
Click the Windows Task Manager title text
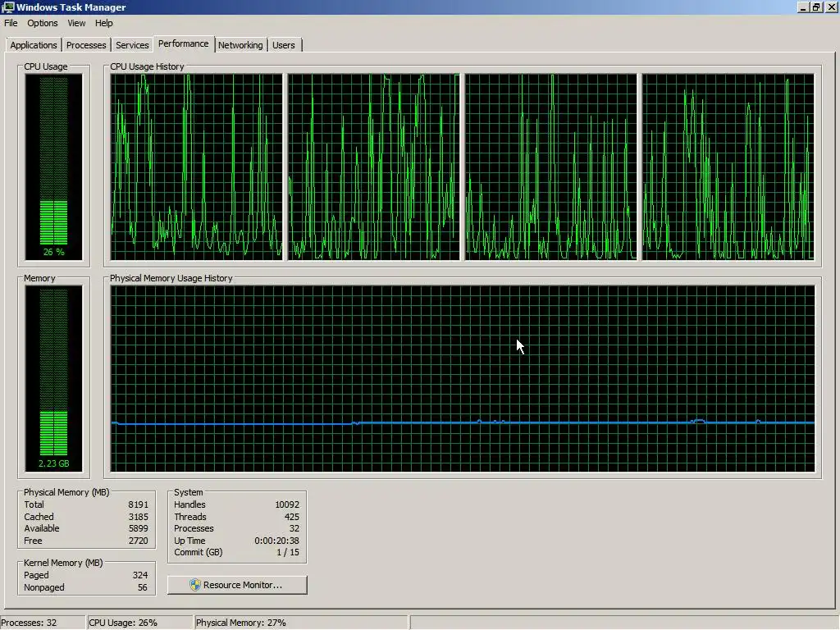coord(71,7)
